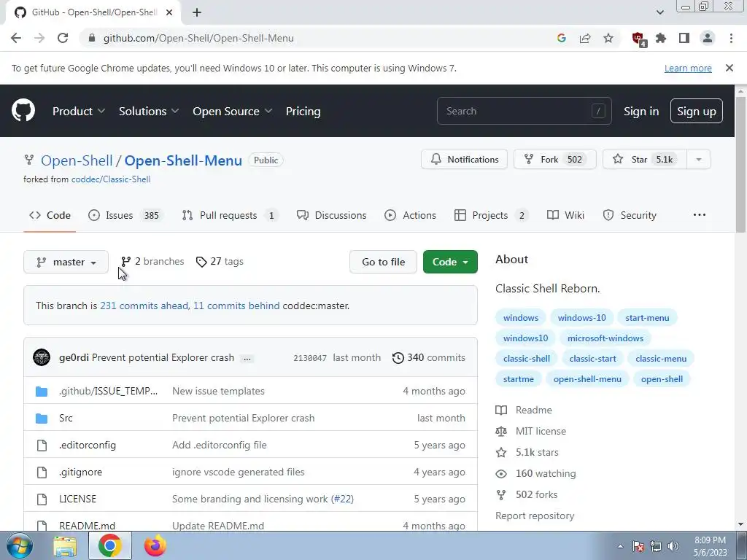This screenshot has height=560, width=747.
Task: Click the 2 branches link
Action: 152,262
